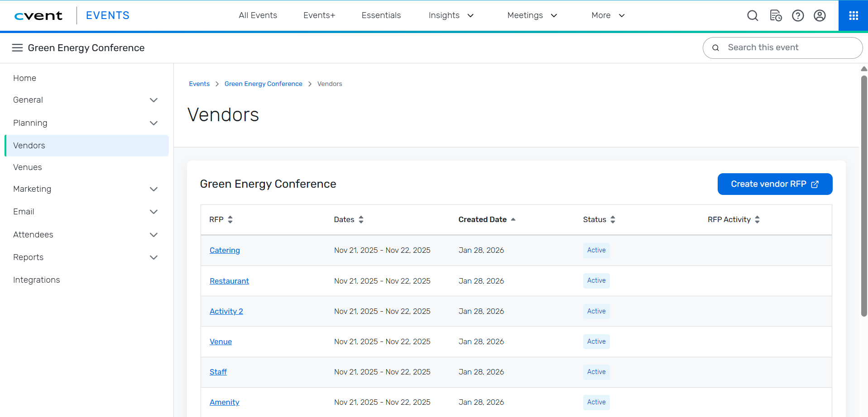Click the Create vendor RFP button

point(775,184)
